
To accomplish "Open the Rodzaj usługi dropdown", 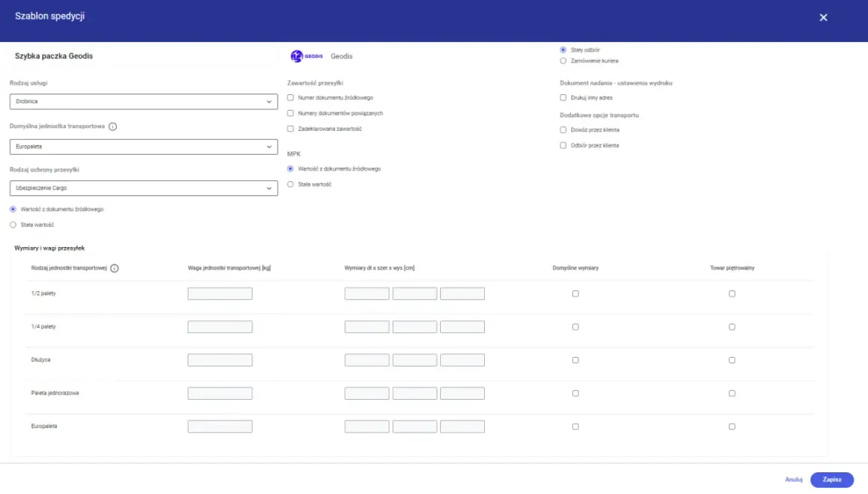I will pyautogui.click(x=144, y=101).
